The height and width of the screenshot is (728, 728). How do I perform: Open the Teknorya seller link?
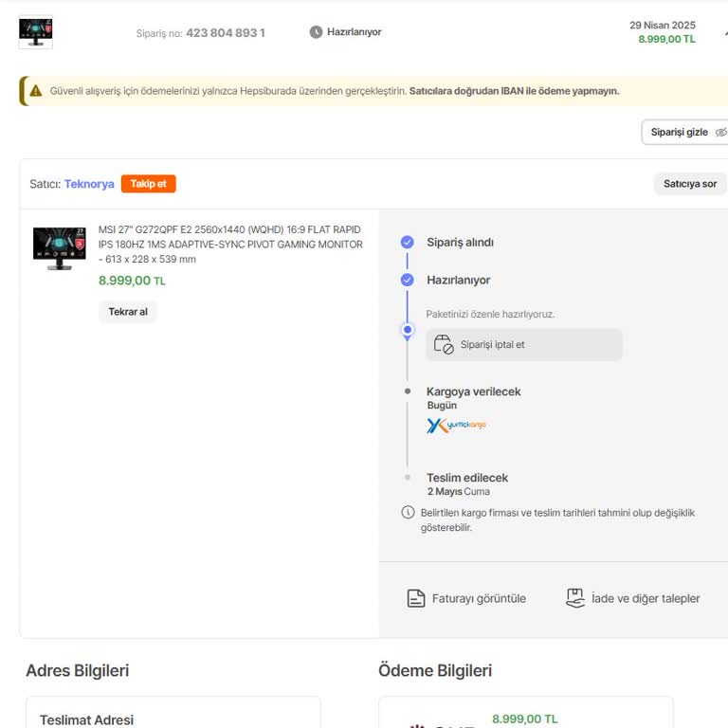(89, 184)
